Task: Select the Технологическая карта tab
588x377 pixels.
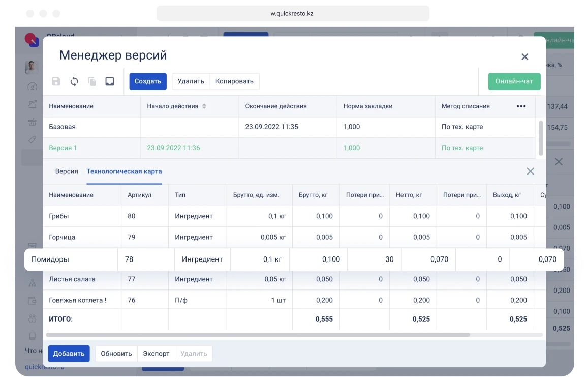Action: pos(124,171)
